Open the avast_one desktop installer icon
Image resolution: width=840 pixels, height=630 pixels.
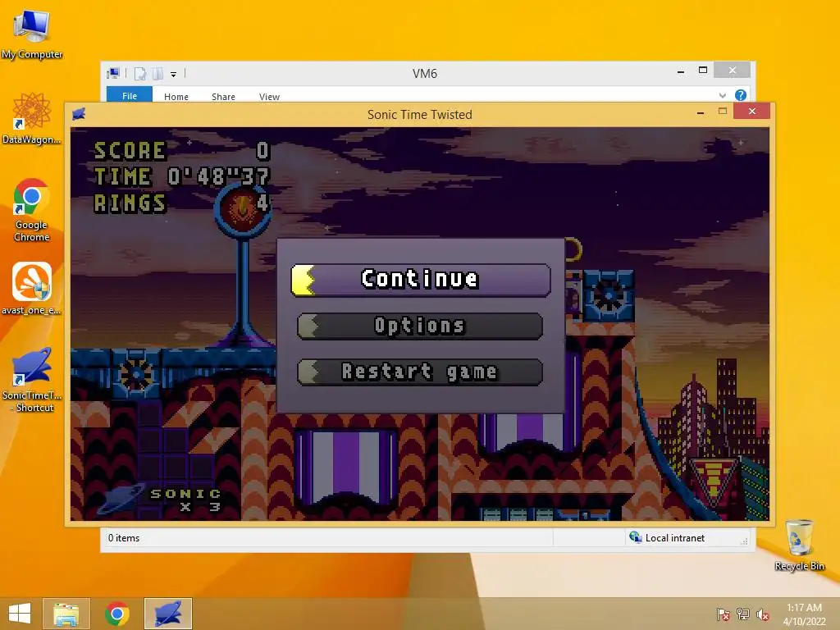click(32, 288)
